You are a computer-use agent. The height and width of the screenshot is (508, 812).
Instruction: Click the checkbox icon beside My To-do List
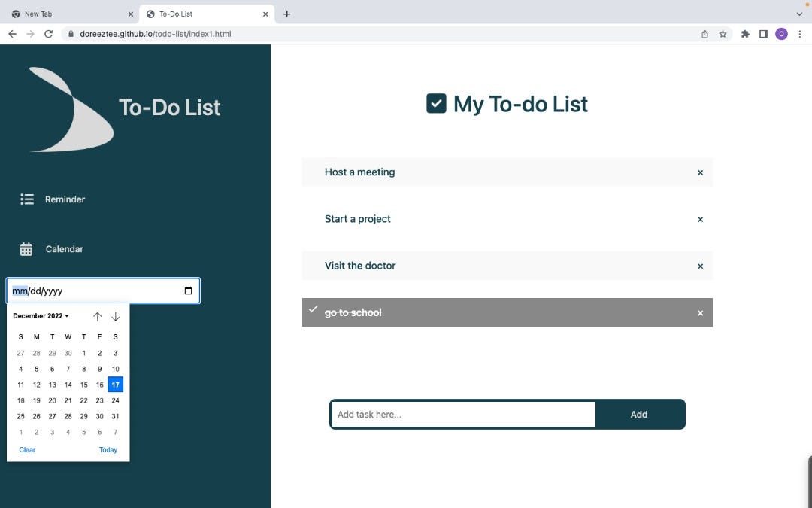click(436, 103)
